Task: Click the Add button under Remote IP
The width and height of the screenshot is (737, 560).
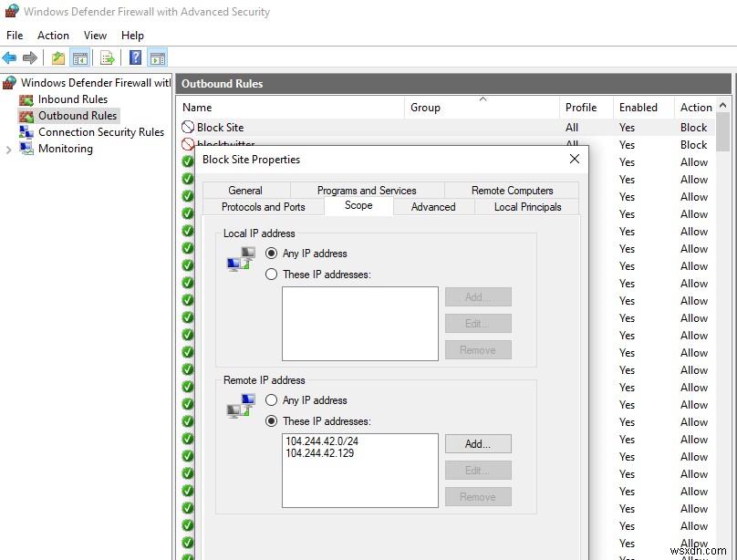Action: pos(478,443)
